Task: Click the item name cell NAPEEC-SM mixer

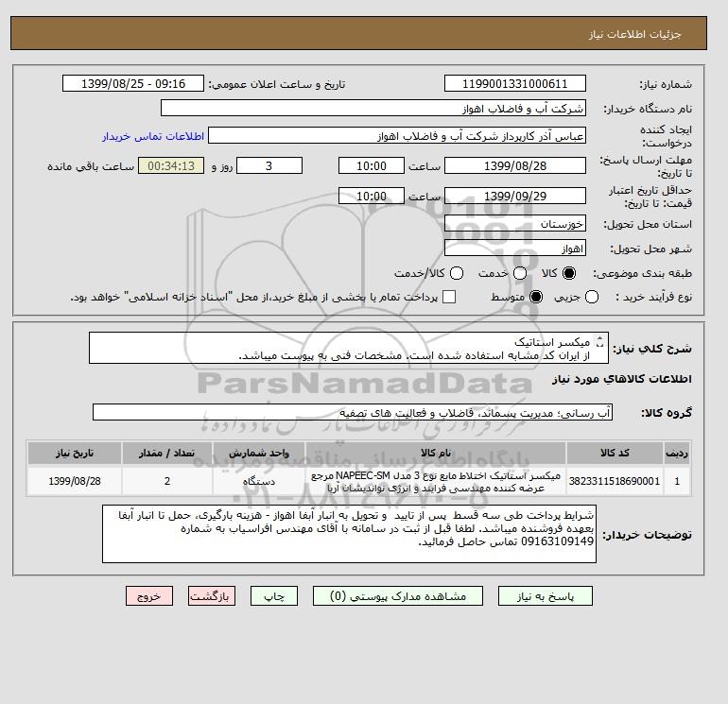Action: [x=436, y=481]
